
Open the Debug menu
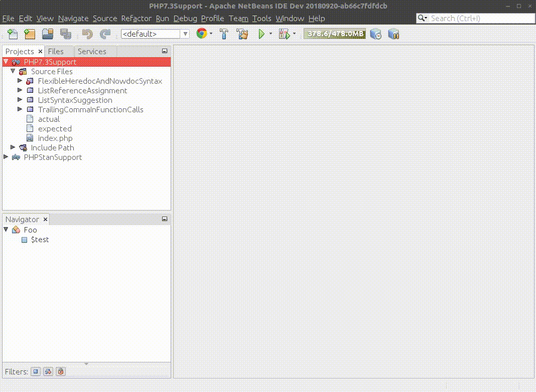coord(185,19)
